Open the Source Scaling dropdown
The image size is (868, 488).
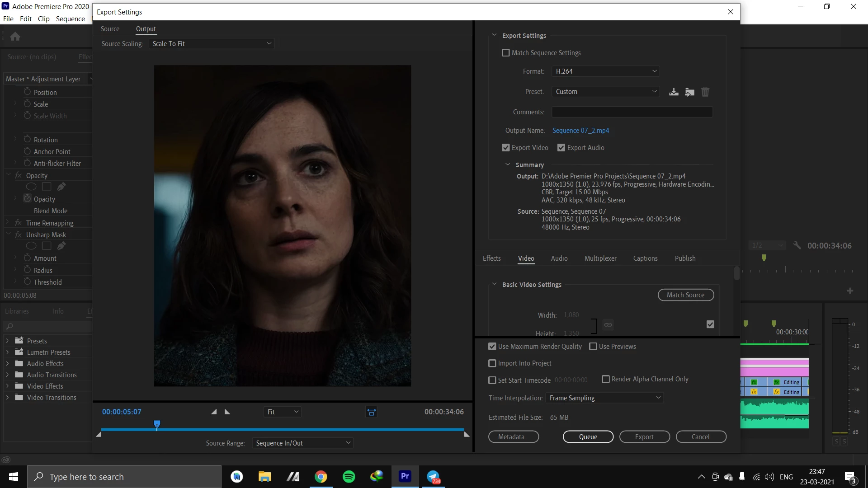point(212,44)
